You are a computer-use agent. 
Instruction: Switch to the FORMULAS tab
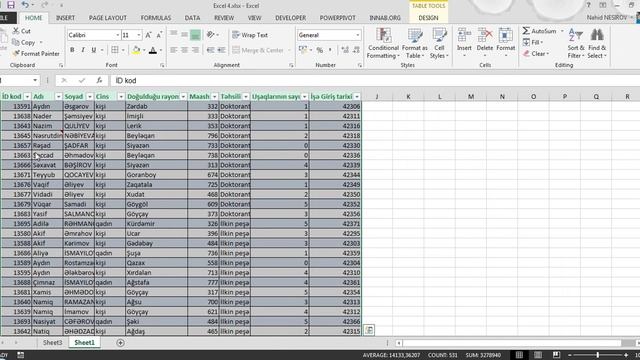tap(156, 18)
